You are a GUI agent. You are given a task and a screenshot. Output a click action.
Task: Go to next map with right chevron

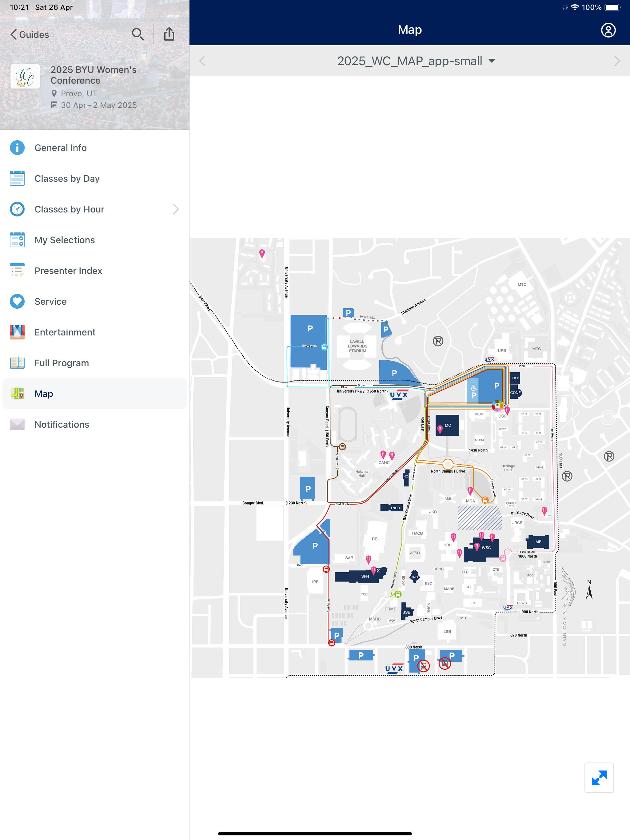pyautogui.click(x=617, y=61)
